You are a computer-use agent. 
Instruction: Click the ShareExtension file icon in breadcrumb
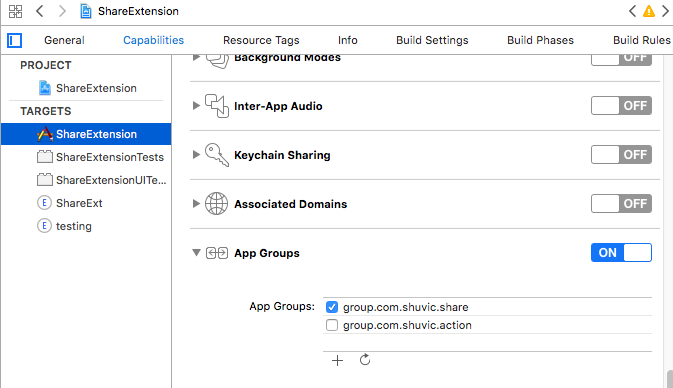[86, 11]
